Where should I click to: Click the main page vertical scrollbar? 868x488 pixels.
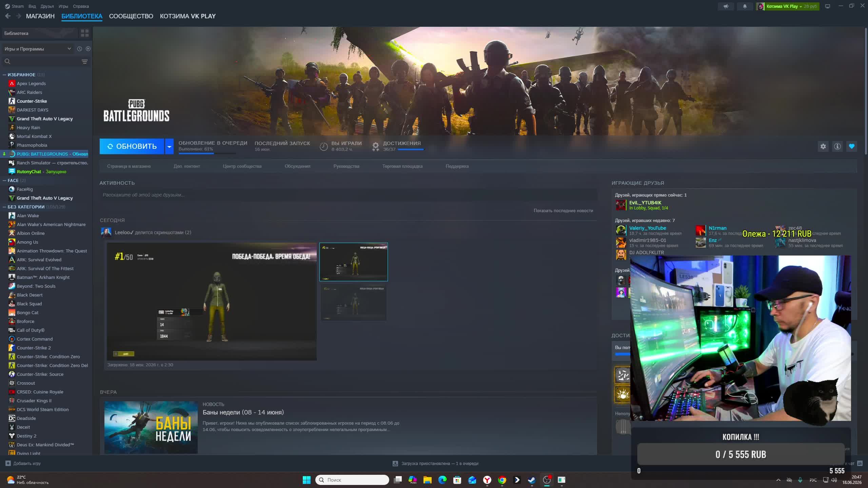click(x=865, y=91)
